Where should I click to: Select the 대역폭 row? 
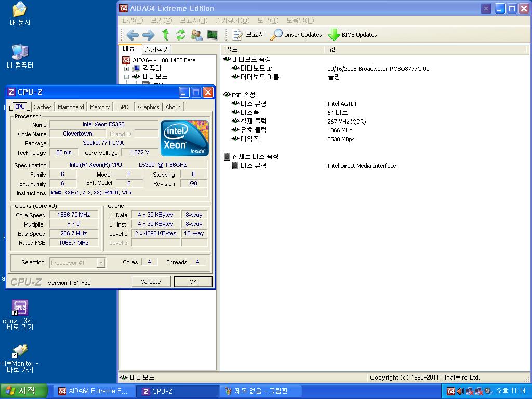point(375,139)
